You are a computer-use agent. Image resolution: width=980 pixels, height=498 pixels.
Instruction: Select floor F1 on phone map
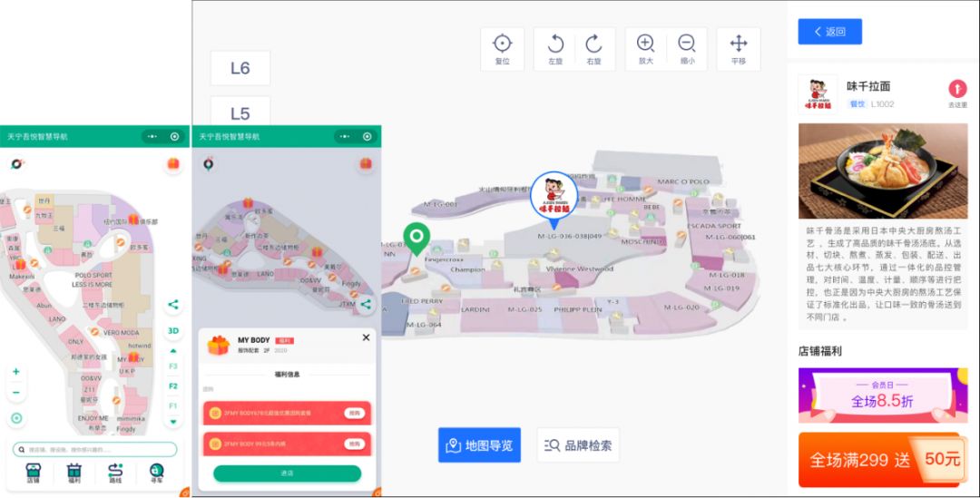click(173, 406)
